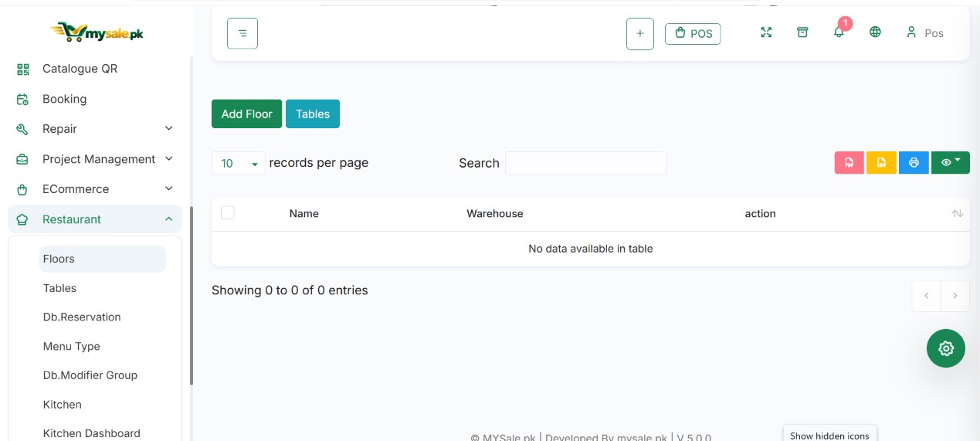
Task: Open the records per page dropdown
Action: tap(239, 164)
